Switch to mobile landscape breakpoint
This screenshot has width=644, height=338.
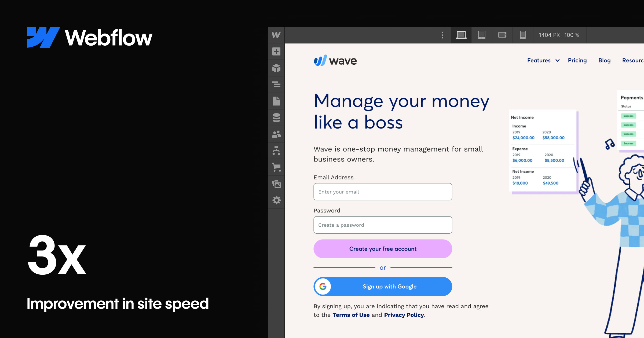pyautogui.click(x=502, y=35)
